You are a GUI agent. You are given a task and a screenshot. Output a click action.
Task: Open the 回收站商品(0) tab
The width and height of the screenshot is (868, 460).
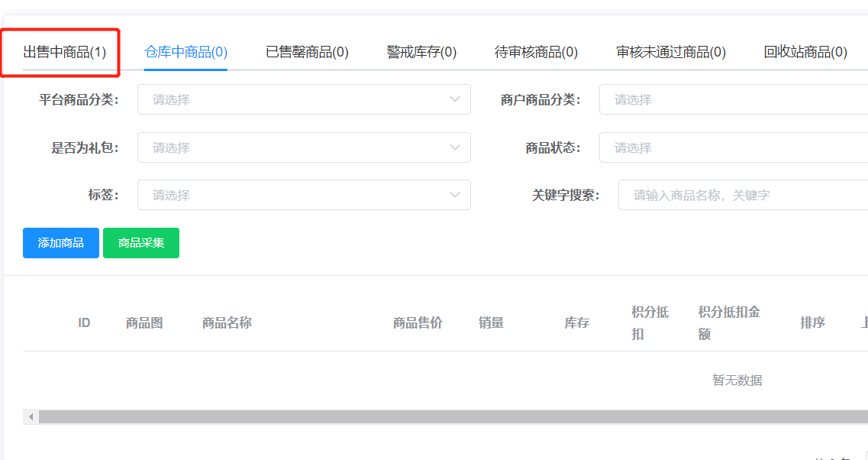click(805, 52)
